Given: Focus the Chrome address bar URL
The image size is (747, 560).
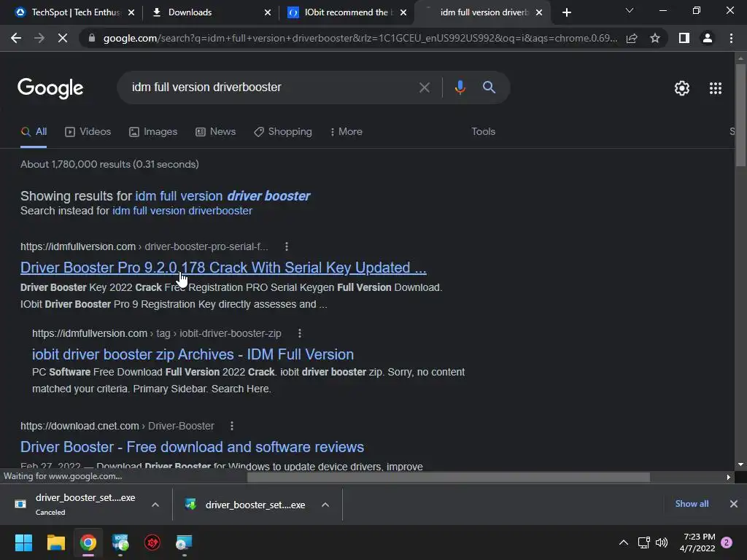Looking at the screenshot, I should click(x=360, y=38).
